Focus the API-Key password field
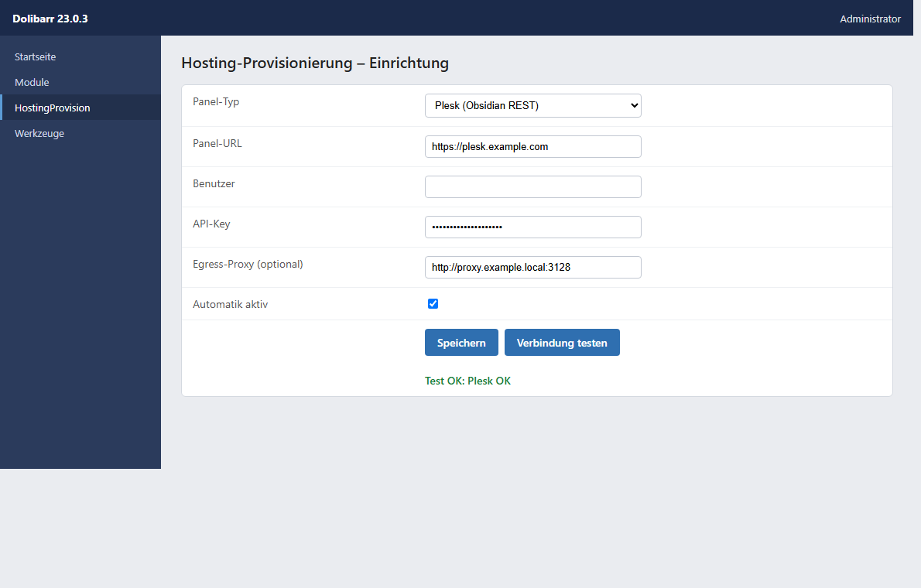This screenshot has height=588, width=921. [532, 227]
